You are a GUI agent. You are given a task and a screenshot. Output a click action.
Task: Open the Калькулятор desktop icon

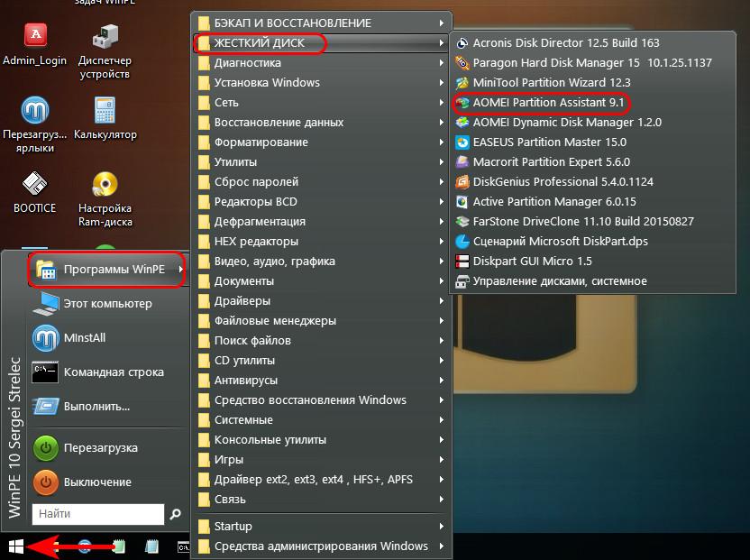coord(105,118)
